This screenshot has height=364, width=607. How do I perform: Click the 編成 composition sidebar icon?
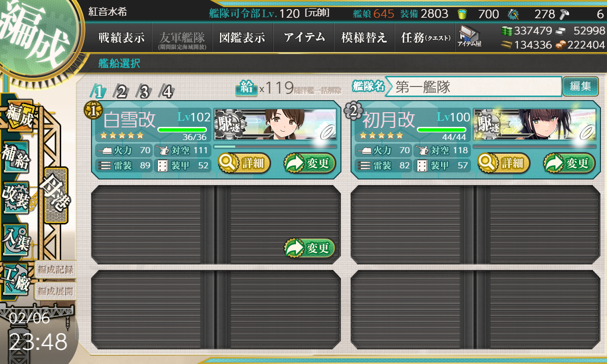click(18, 117)
